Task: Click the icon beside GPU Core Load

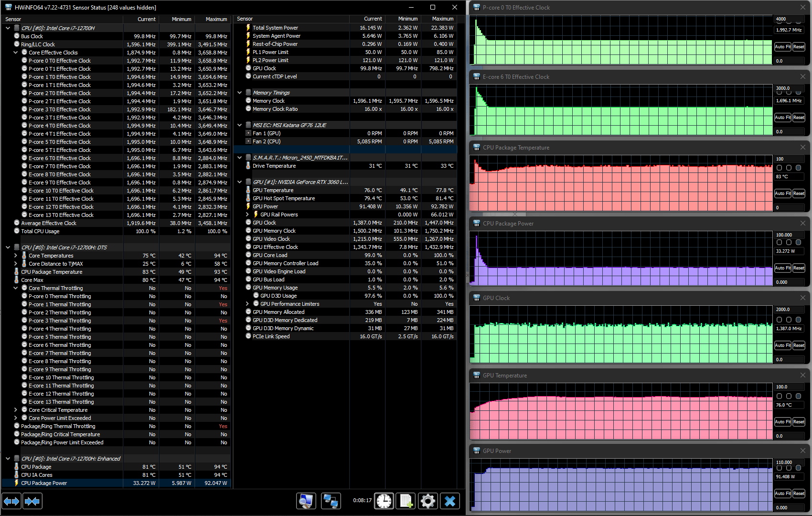Action: pos(248,255)
